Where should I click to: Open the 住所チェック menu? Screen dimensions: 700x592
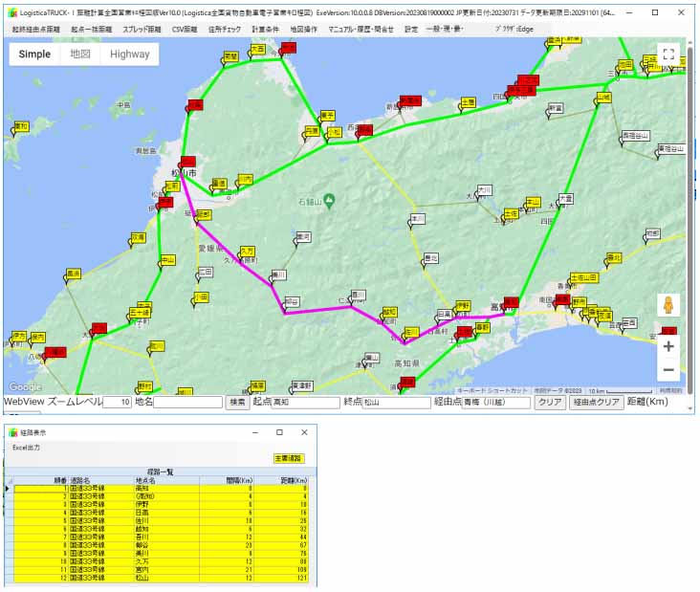tap(225, 29)
